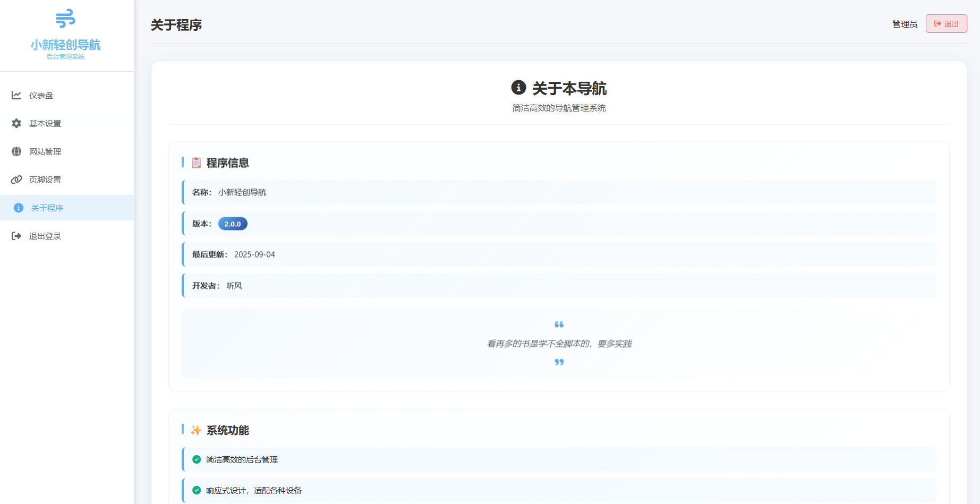Open the 基本设置 menu item

(x=67, y=123)
